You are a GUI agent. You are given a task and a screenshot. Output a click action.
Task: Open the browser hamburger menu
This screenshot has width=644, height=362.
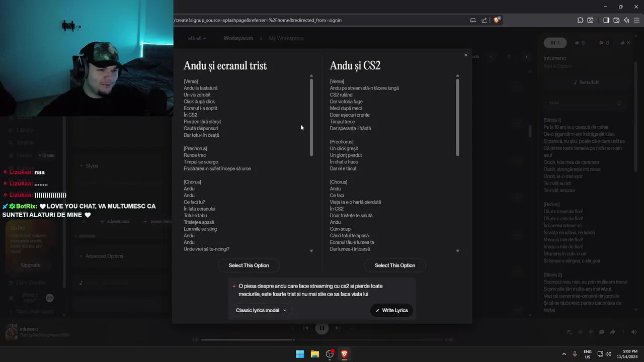pos(636,20)
